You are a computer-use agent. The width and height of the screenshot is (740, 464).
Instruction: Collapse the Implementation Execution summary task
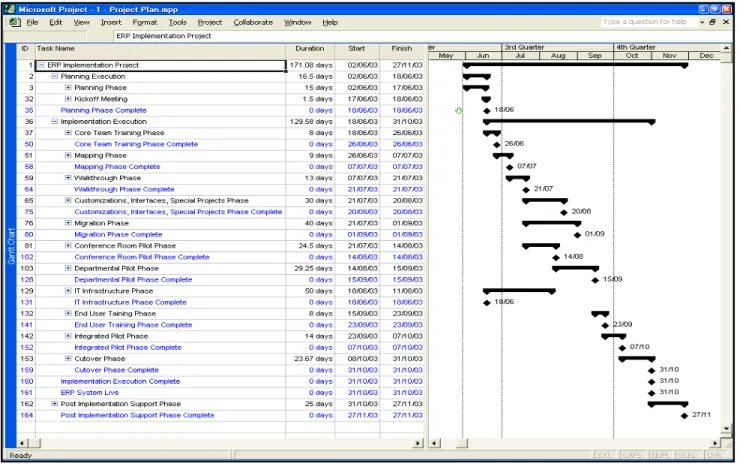pyautogui.click(x=54, y=122)
